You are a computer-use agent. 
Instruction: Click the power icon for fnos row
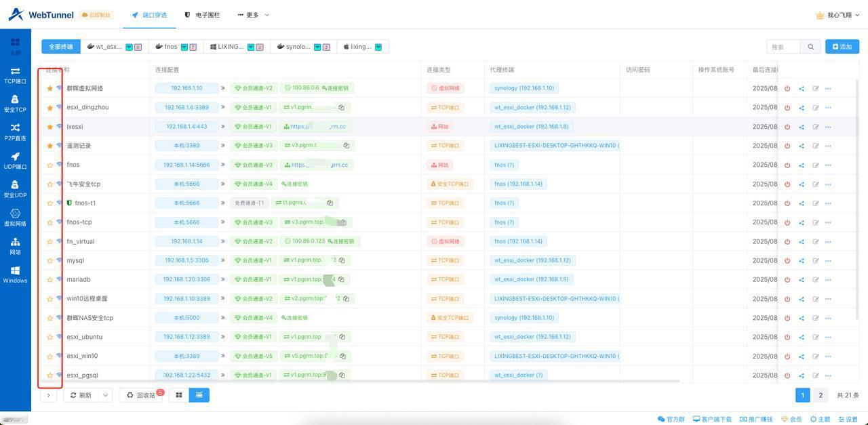pos(787,165)
